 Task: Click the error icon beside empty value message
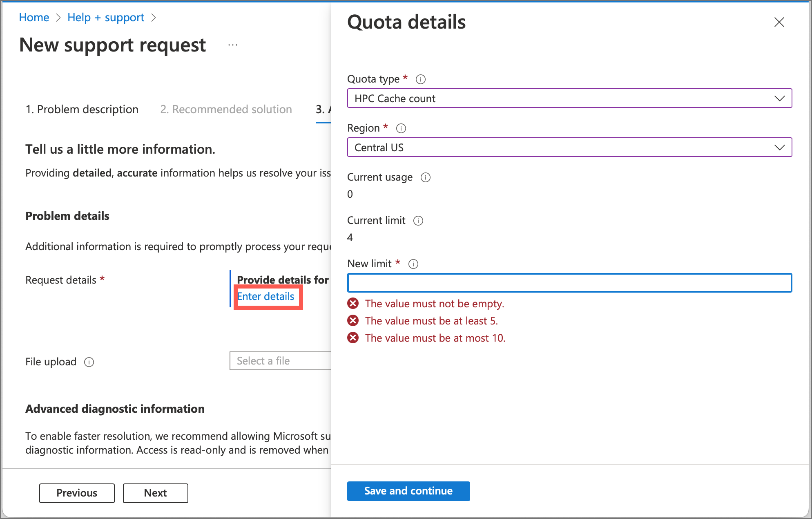point(354,304)
